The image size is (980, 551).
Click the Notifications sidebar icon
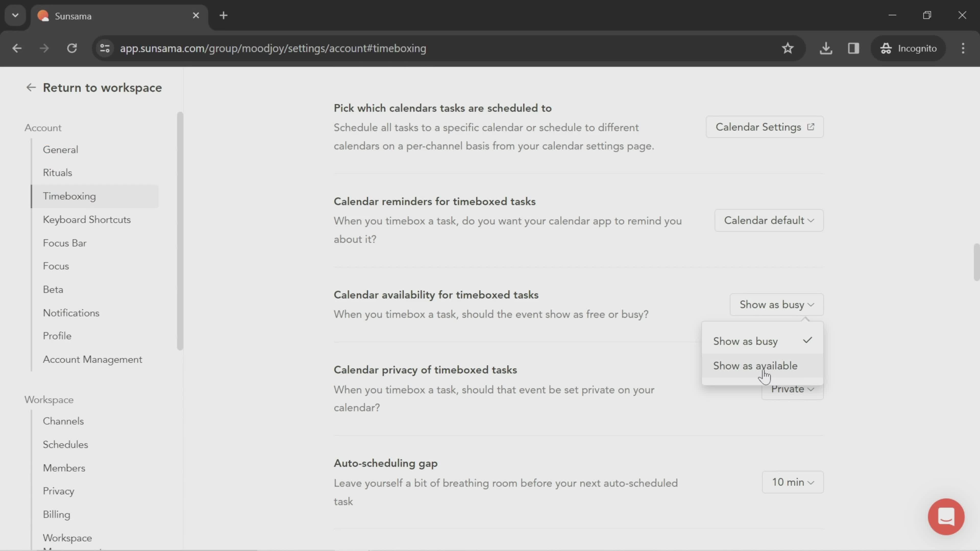click(71, 313)
